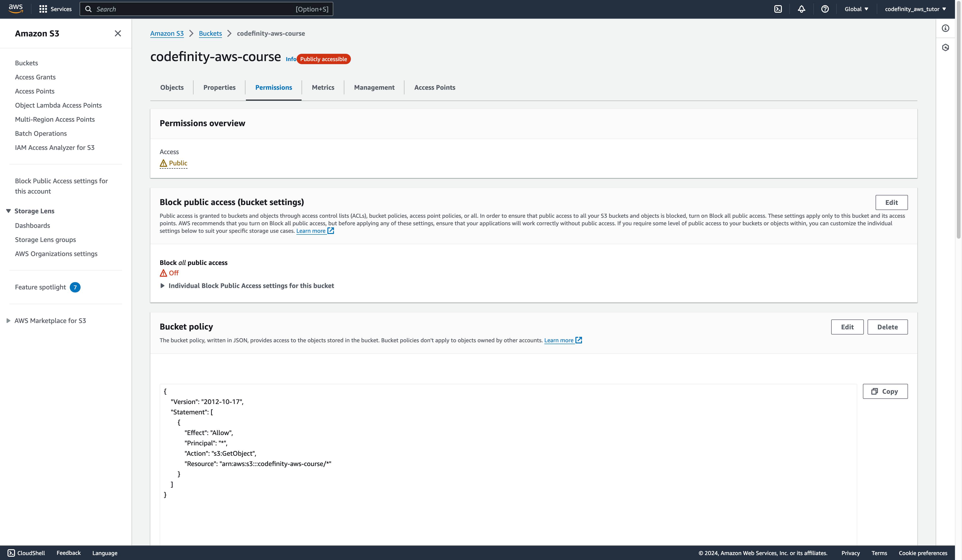Click the search input field
The width and height of the screenshot is (962, 560).
click(x=206, y=9)
